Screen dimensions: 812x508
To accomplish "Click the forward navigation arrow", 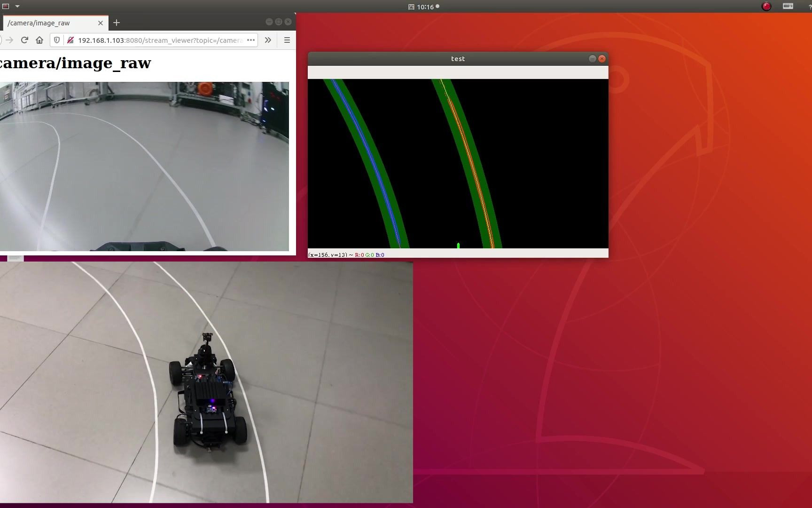I will tap(9, 40).
